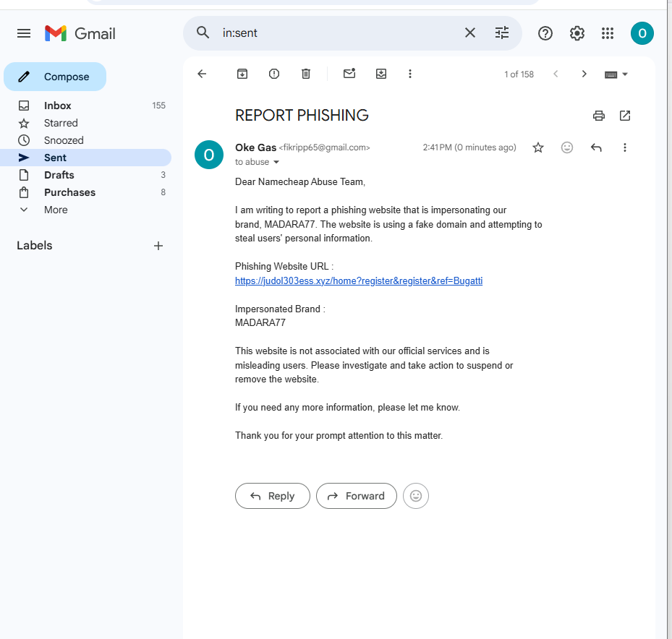Screen dimensions: 672x639
Task: Open the Sent folder
Action: 85,158
